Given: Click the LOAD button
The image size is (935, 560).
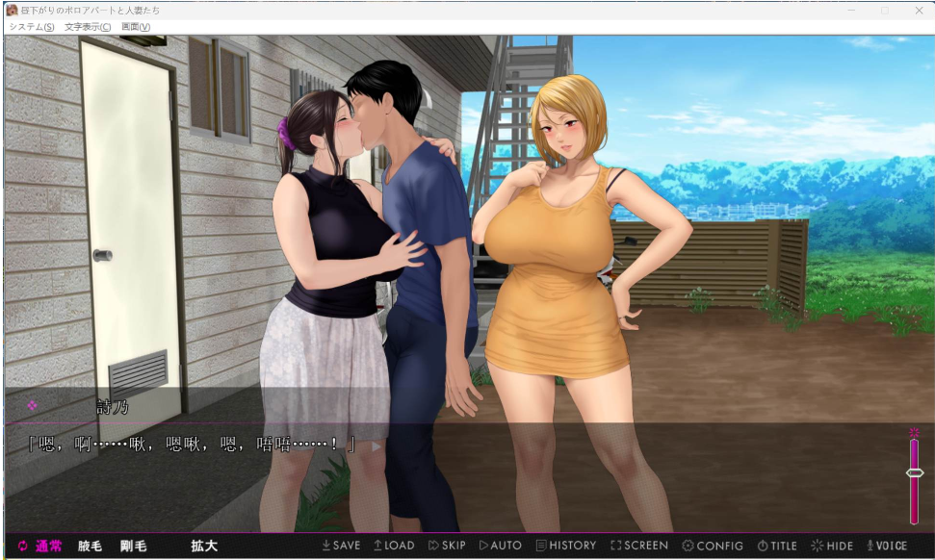Looking at the screenshot, I should 394,546.
